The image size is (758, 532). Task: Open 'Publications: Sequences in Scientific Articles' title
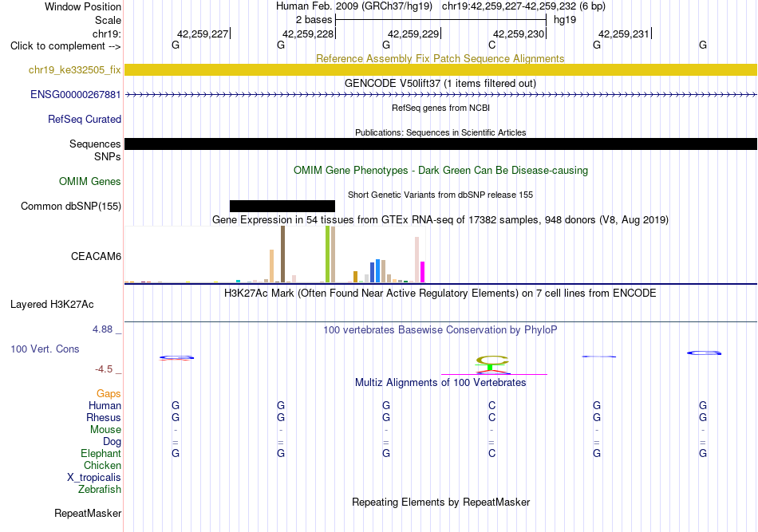(x=440, y=132)
